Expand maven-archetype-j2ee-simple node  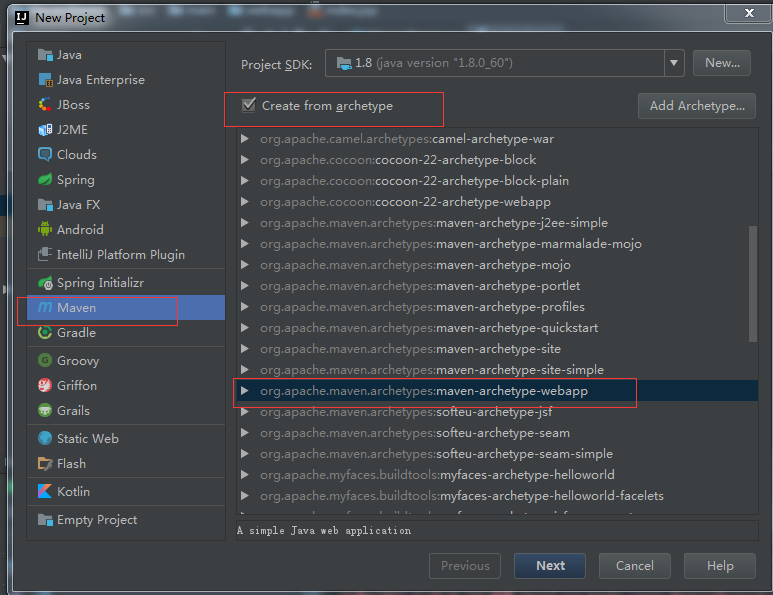[245, 223]
